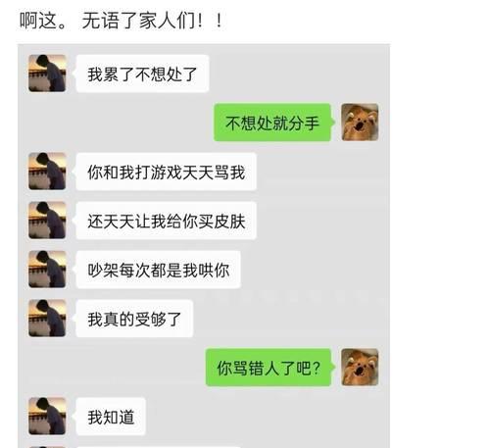Select the 我累了不想处了 message bubble
Screen dimensions: 490x448
click(142, 74)
